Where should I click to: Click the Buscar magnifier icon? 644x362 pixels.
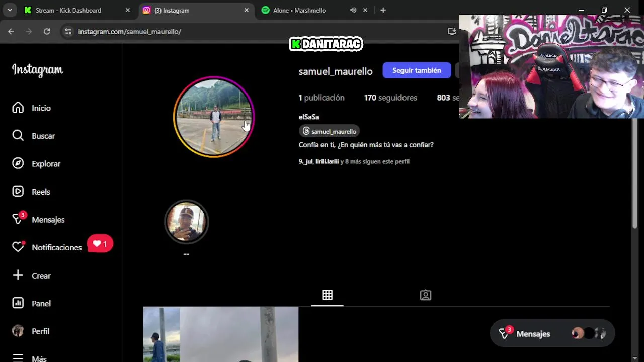tap(18, 136)
